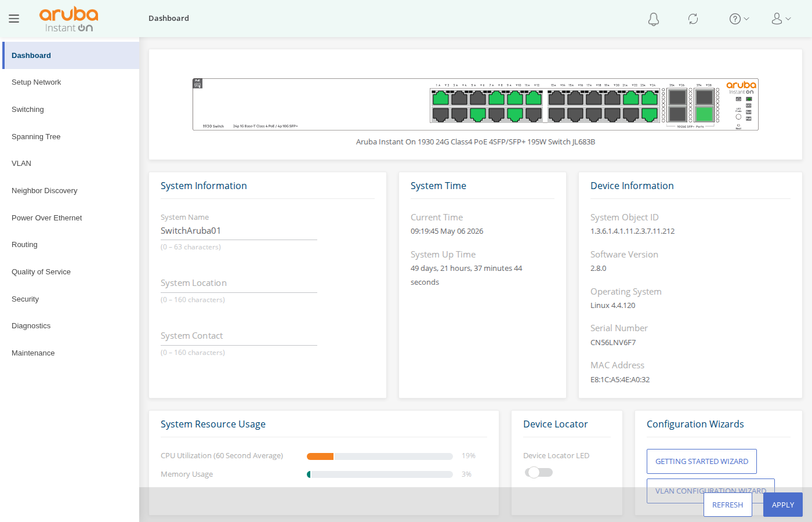The height and width of the screenshot is (522, 812).
Task: Select port 6 on the switch graphic
Action: point(478,114)
